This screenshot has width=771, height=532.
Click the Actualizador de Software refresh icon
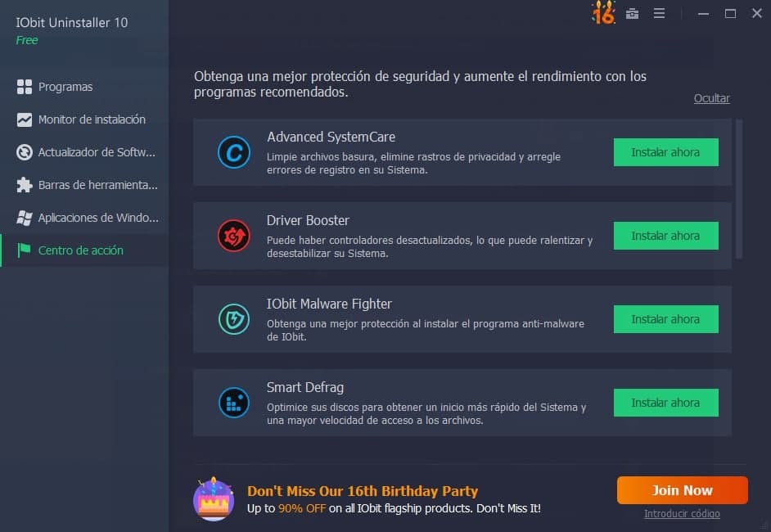tap(24, 152)
